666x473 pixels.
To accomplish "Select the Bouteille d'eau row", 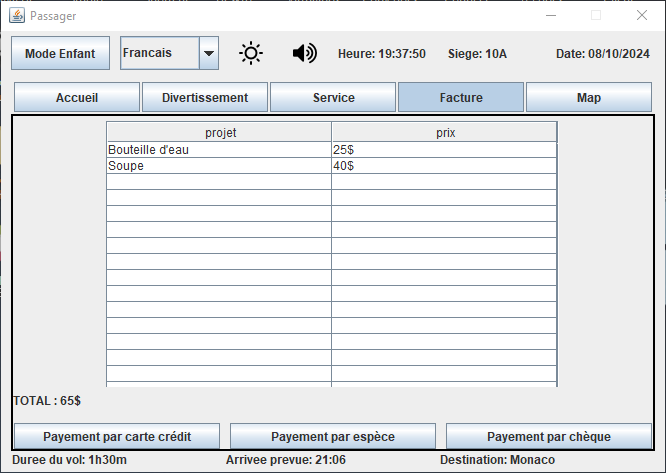I will click(219, 150).
